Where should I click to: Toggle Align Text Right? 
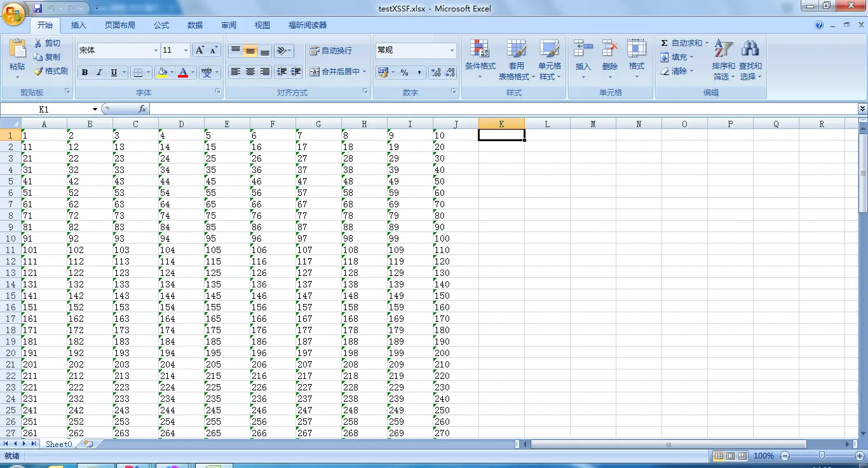[x=265, y=72]
